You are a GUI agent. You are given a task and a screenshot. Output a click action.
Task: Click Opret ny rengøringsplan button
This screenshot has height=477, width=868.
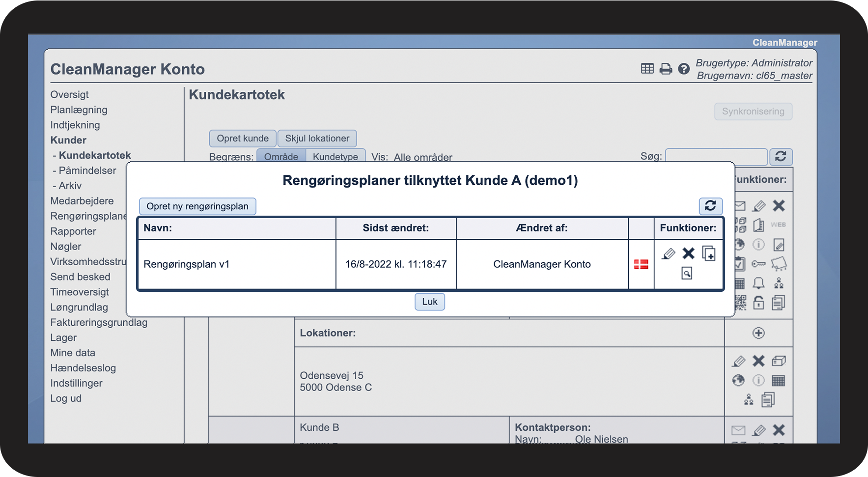[197, 206]
